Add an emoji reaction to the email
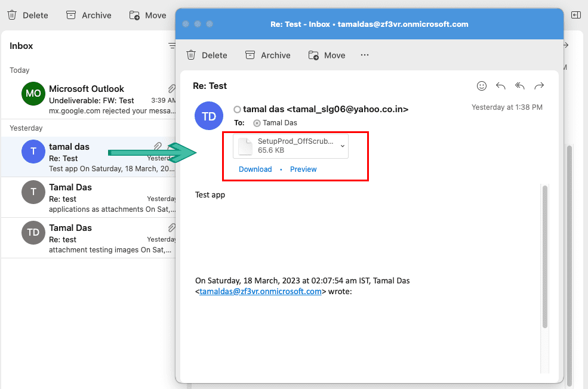This screenshot has width=588, height=389. click(x=481, y=86)
